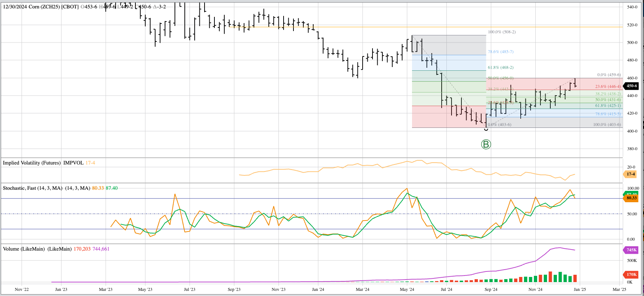Click the 61.8% (468-2) Fibonacci label
The image size is (644, 296).
click(500, 67)
